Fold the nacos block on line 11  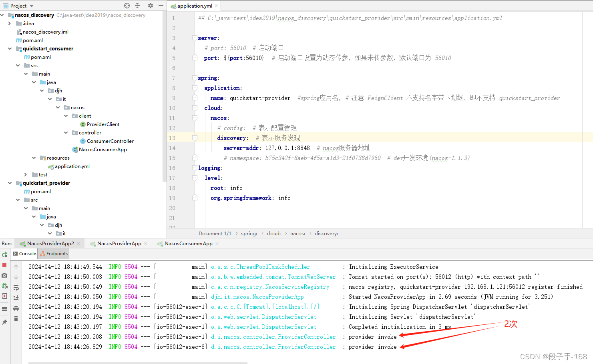[x=195, y=118]
